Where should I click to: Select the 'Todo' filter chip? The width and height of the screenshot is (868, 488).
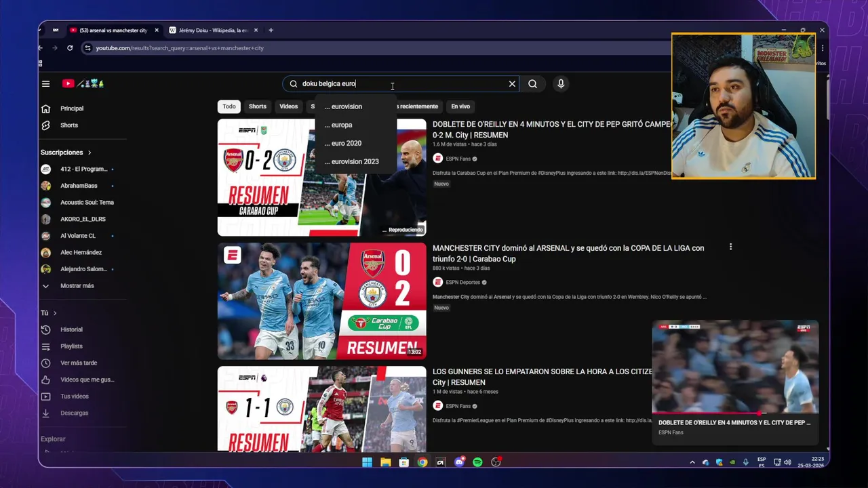coord(229,106)
